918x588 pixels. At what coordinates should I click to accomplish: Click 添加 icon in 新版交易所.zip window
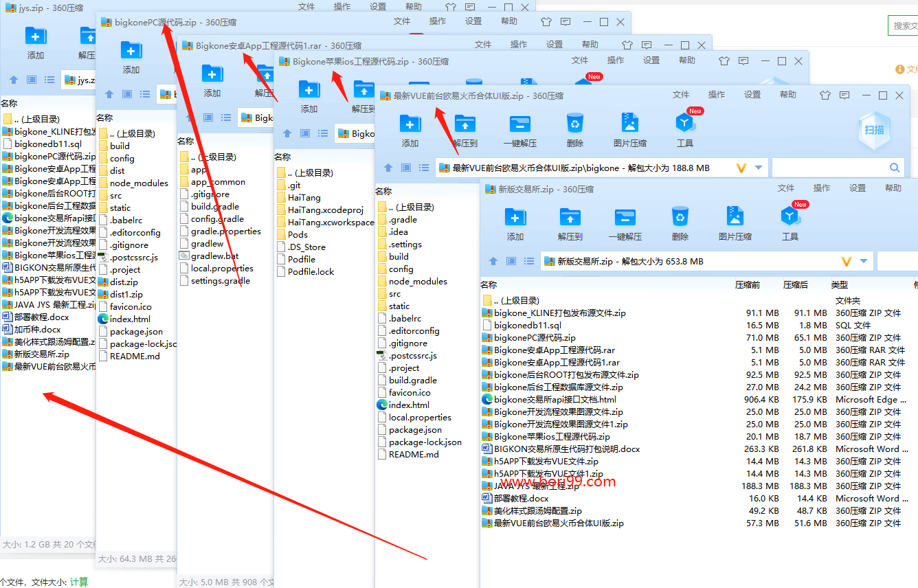coord(515,217)
